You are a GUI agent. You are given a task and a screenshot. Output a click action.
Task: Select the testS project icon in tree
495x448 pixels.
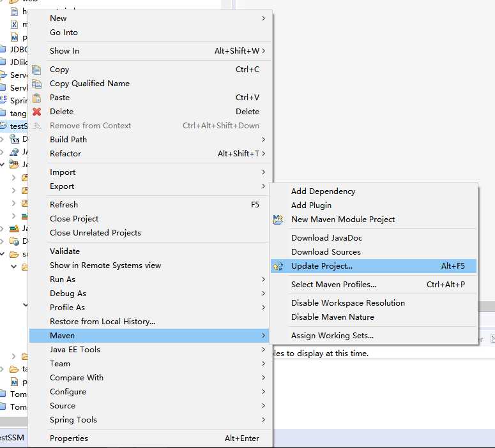click(x=3, y=126)
